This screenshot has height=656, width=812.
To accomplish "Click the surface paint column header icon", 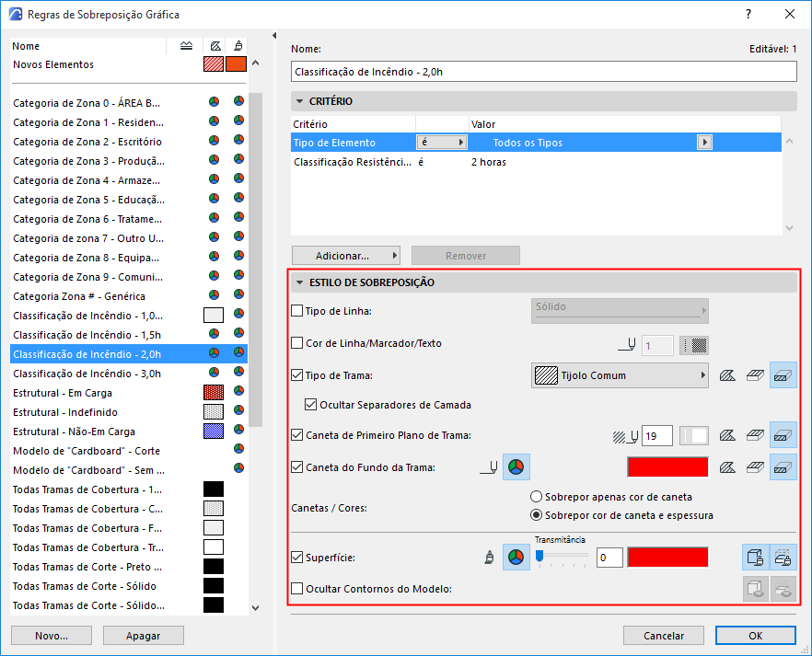I will 238,46.
